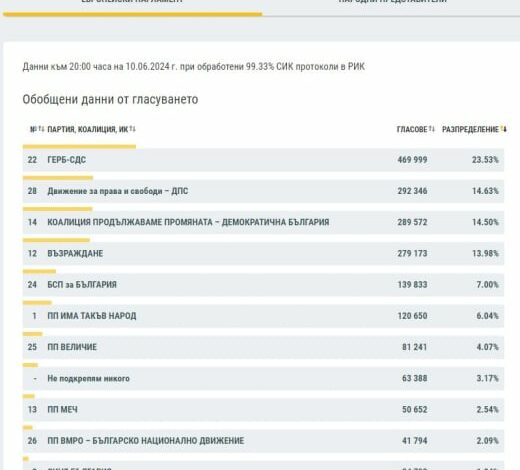The image size is (520, 470).
Task: Select ПП ИМА ТАКЪВ НАРОД row
Action: coord(263,316)
